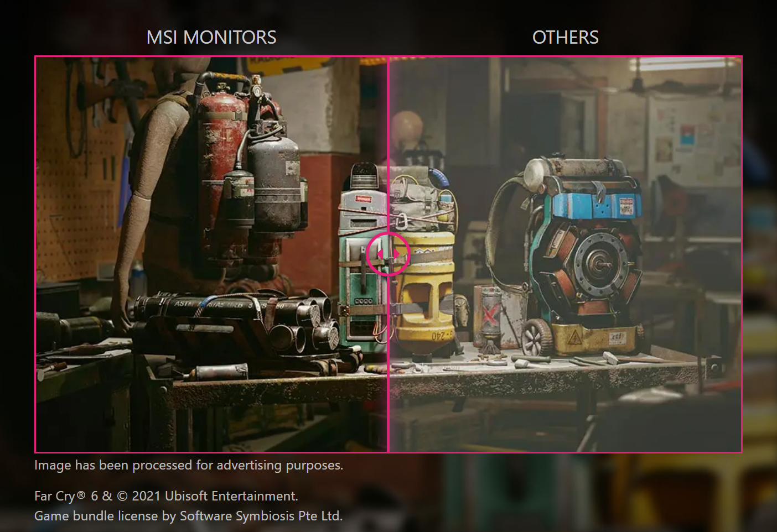The width and height of the screenshot is (777, 532).
Task: Click the "MSI MONITORS" heading
Action: coord(211,37)
